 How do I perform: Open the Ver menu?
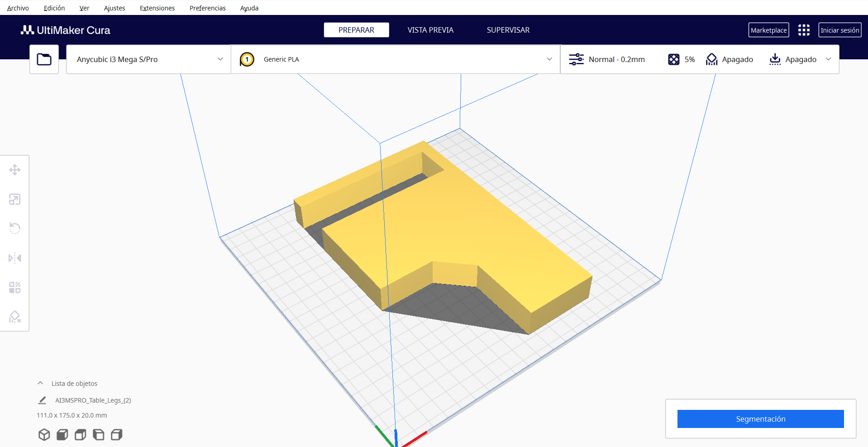(x=84, y=8)
